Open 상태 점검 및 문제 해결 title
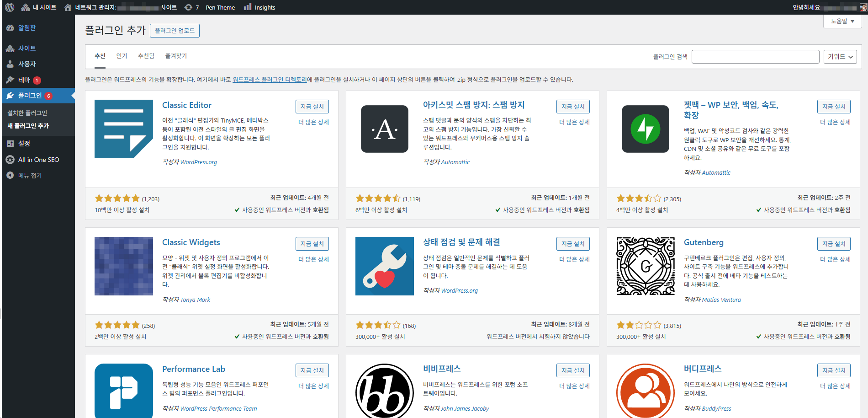 [461, 242]
